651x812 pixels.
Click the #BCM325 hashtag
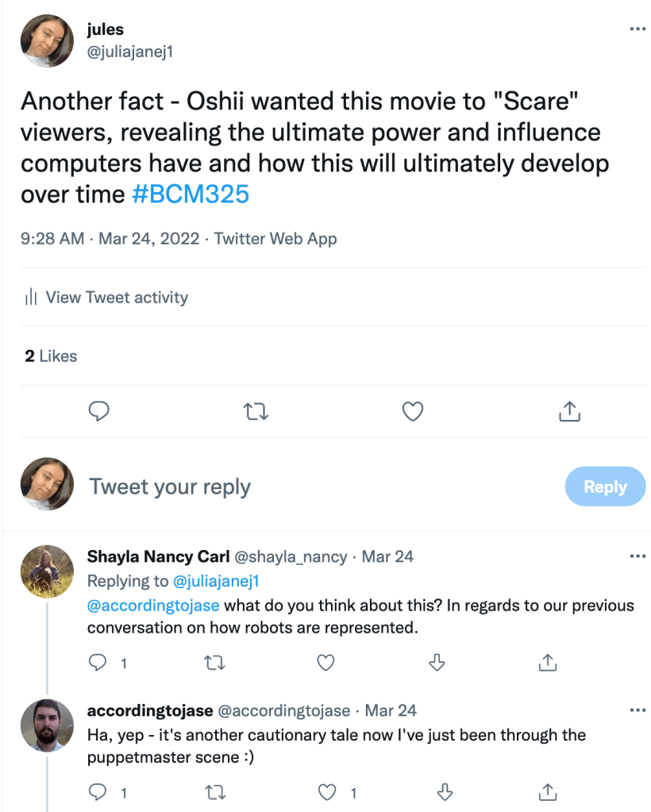[191, 194]
